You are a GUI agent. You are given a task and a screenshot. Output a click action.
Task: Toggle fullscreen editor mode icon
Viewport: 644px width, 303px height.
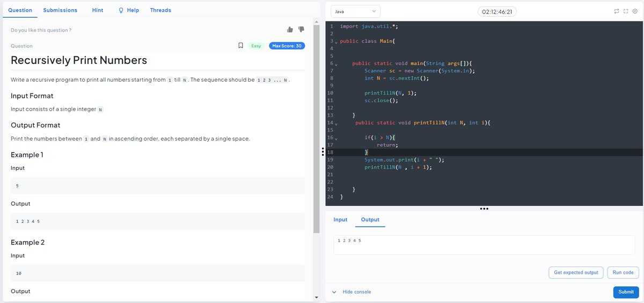point(626,11)
